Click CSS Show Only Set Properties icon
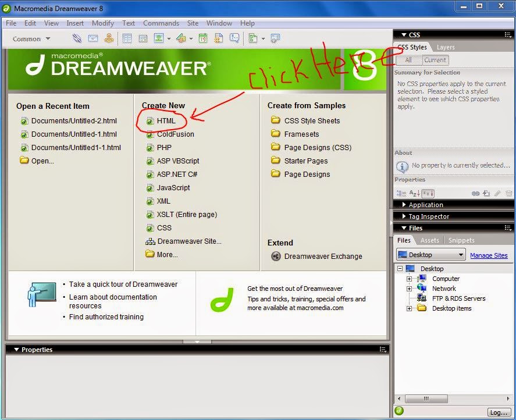 (x=428, y=194)
